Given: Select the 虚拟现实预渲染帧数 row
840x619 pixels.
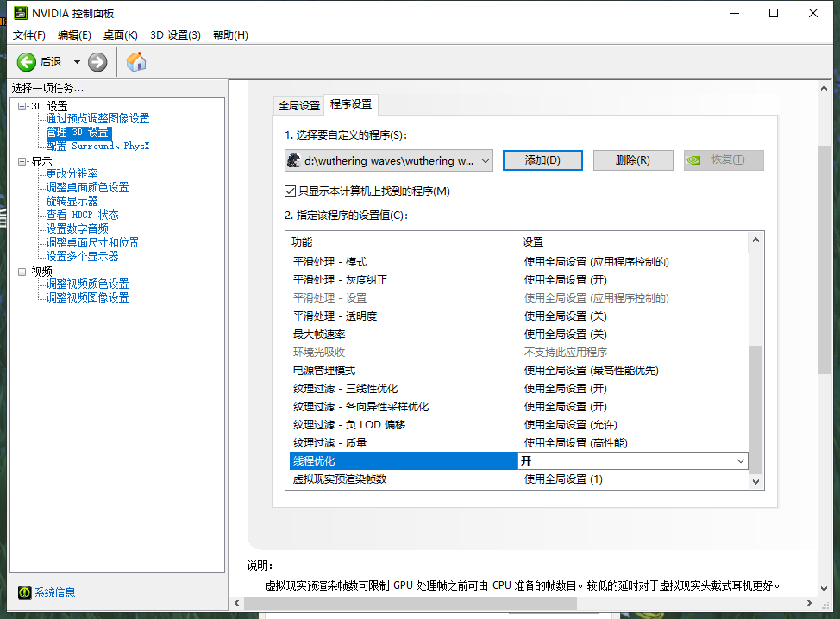Looking at the screenshot, I should tap(518, 479).
